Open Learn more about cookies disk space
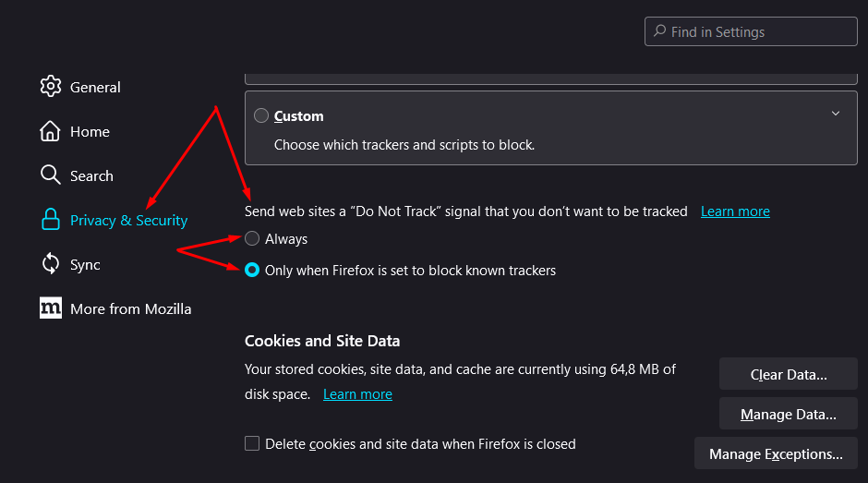868x483 pixels. coord(357,394)
